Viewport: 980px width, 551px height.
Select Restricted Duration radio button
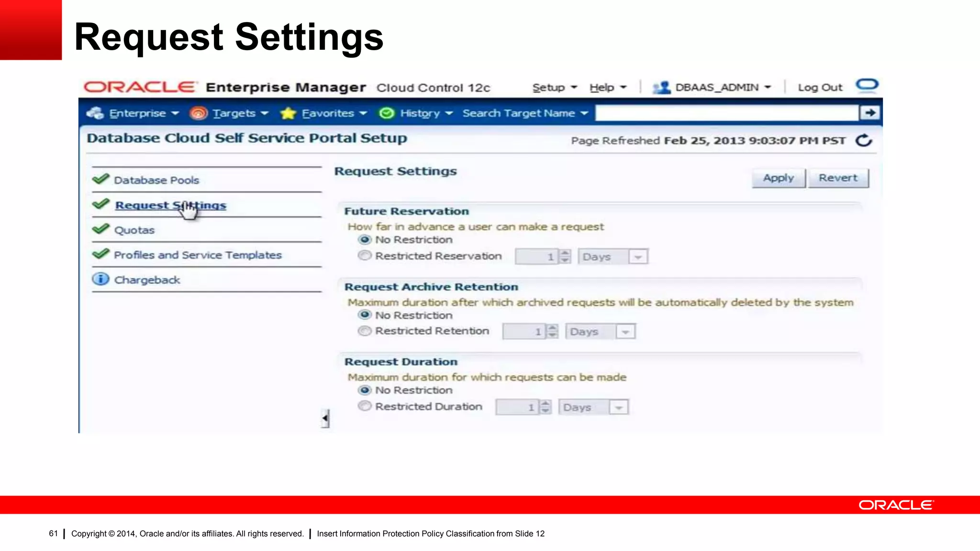click(x=365, y=406)
